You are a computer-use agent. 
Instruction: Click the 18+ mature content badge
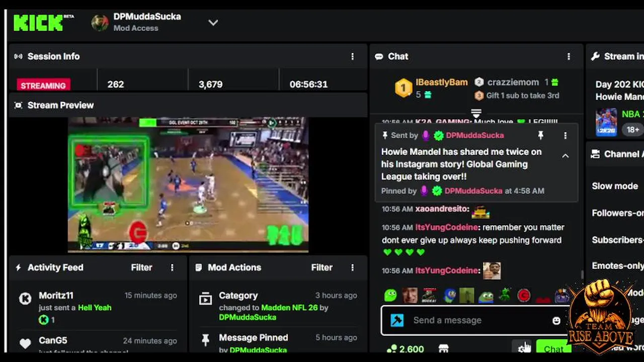[632, 129]
